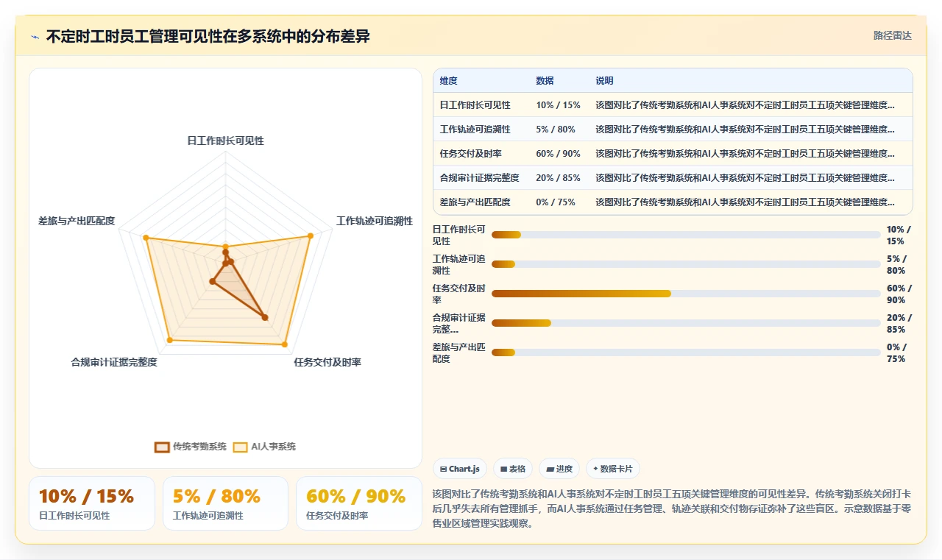
Task: Click the lightning icon beside the title
Action: 35,37
